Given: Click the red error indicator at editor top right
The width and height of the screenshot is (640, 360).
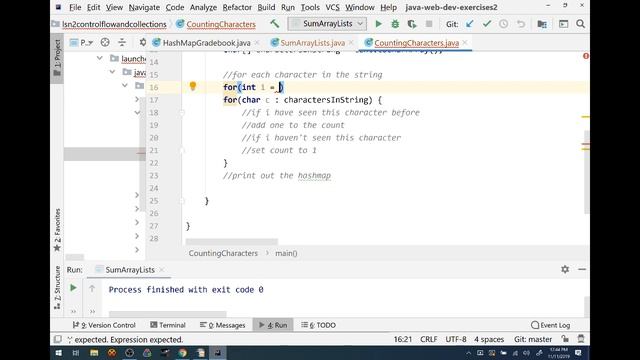Looking at the screenshot, I should point(586,56).
